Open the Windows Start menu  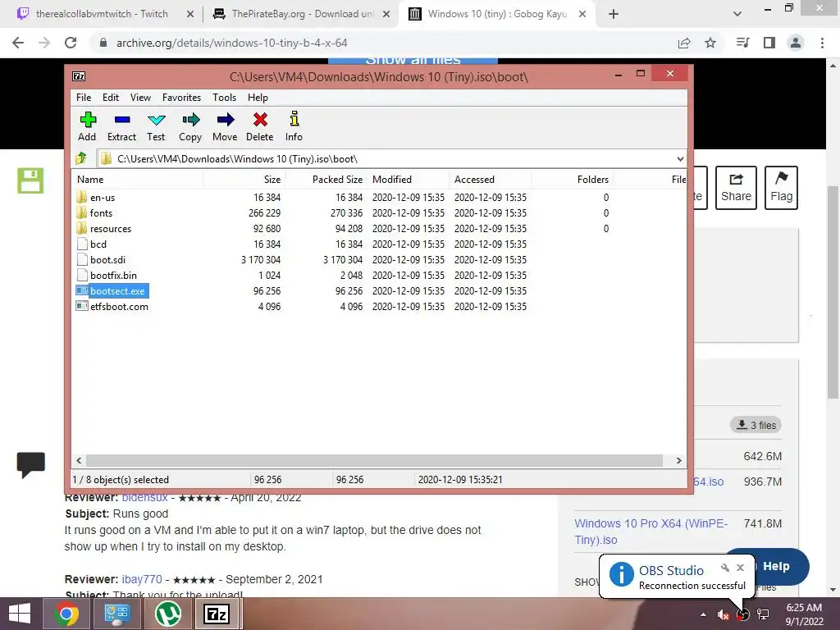click(20, 614)
